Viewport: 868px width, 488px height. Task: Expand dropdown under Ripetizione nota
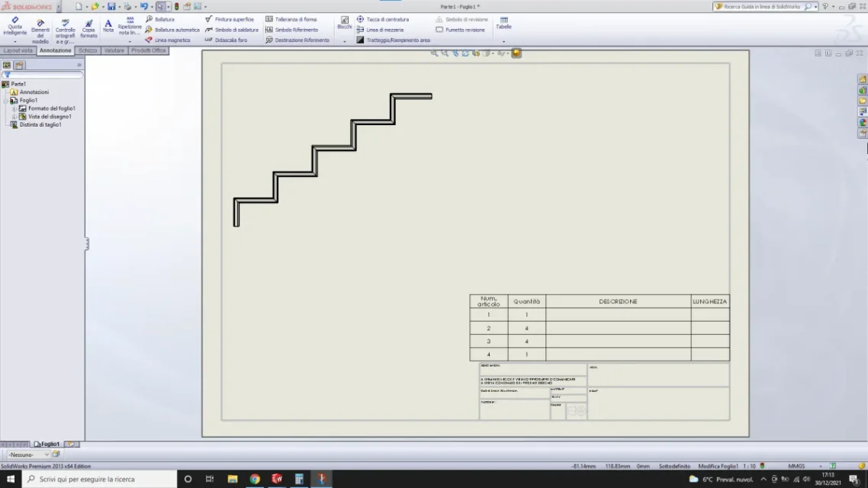130,41
